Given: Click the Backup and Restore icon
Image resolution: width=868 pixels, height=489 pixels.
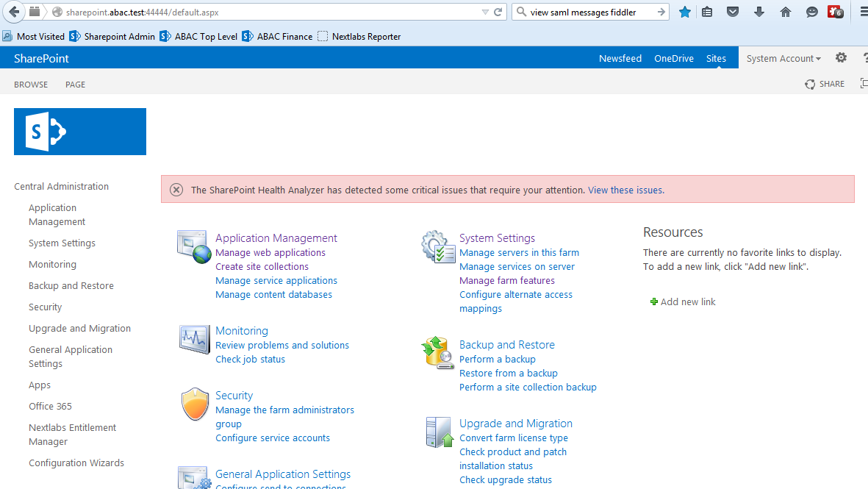Looking at the screenshot, I should point(438,352).
